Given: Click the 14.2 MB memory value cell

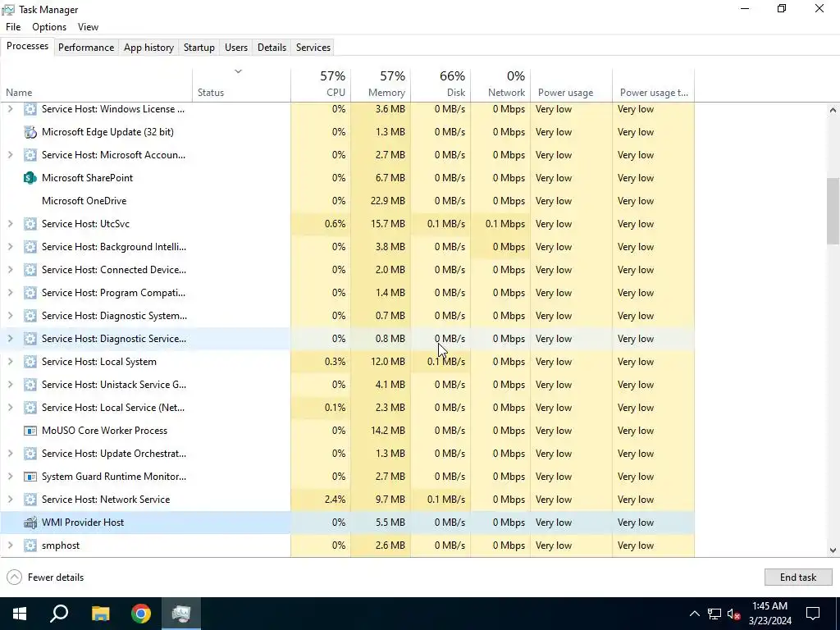Looking at the screenshot, I should pos(381,431).
